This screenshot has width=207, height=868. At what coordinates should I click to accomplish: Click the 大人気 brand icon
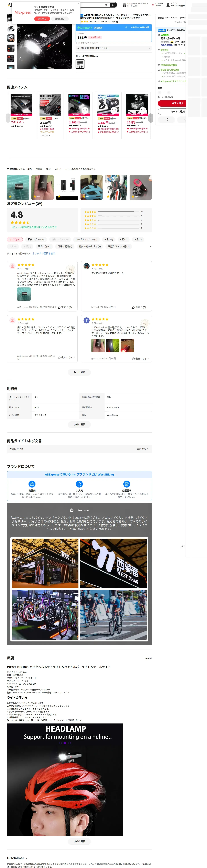[79, 484]
